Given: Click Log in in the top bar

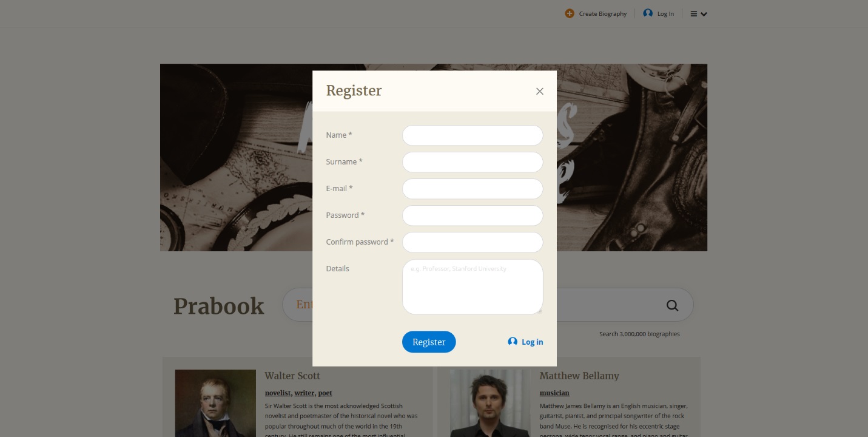Looking at the screenshot, I should [665, 13].
